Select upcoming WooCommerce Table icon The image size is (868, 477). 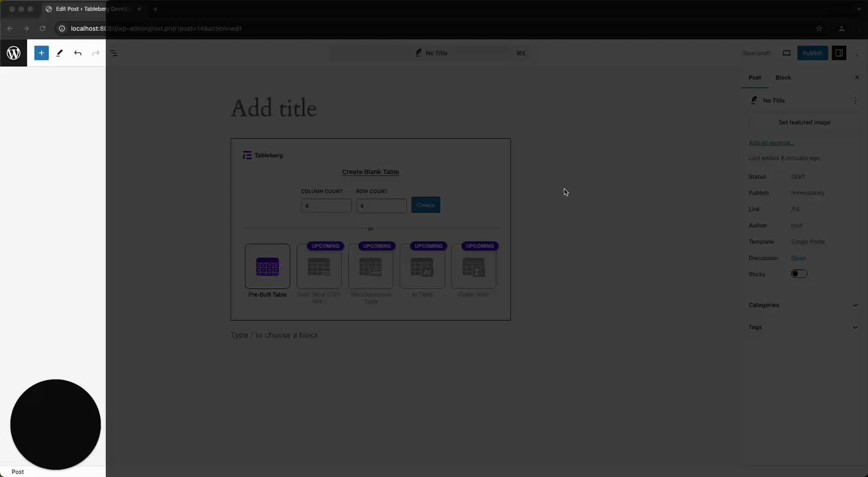(370, 266)
